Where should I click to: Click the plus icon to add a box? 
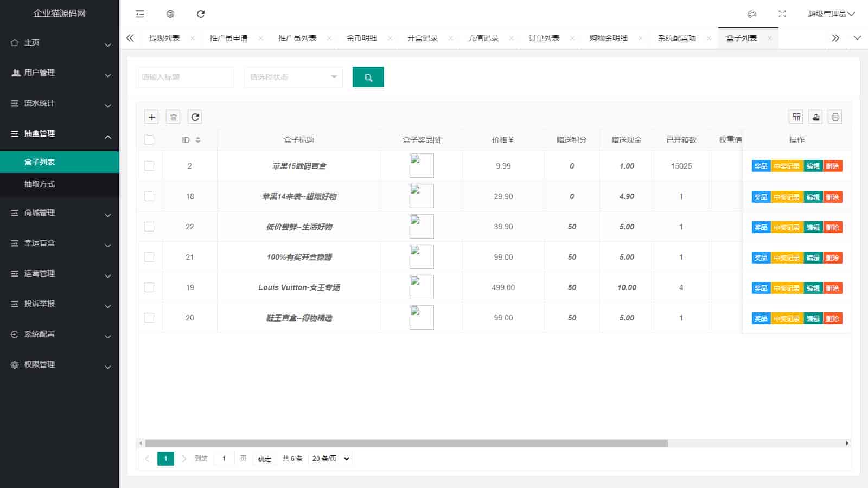(x=152, y=117)
